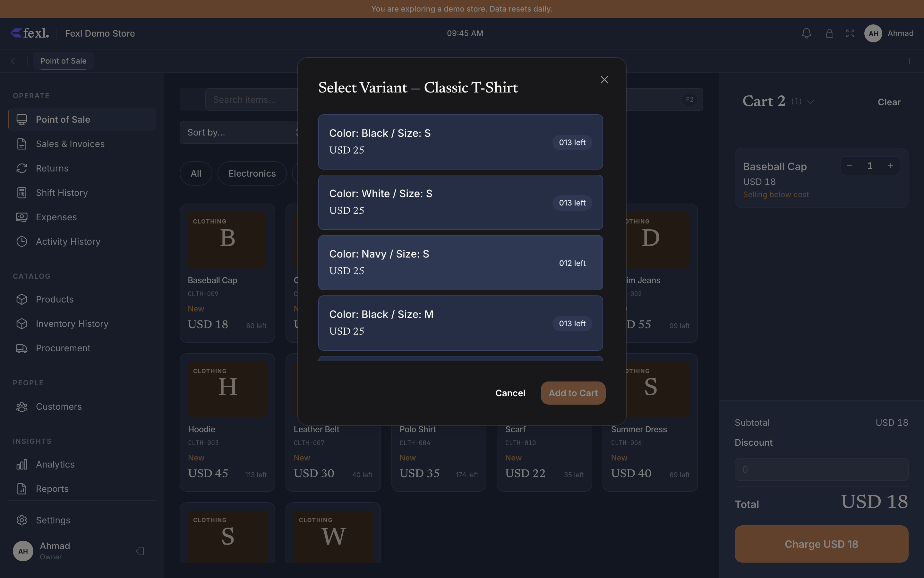Click the Baseball Cap cart quantity value
The height and width of the screenshot is (578, 924).
(x=870, y=165)
